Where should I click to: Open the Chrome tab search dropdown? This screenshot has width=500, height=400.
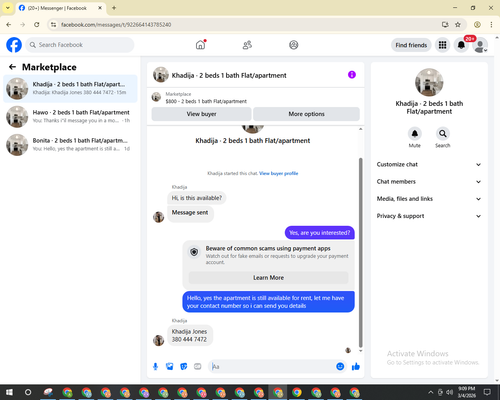8,8
